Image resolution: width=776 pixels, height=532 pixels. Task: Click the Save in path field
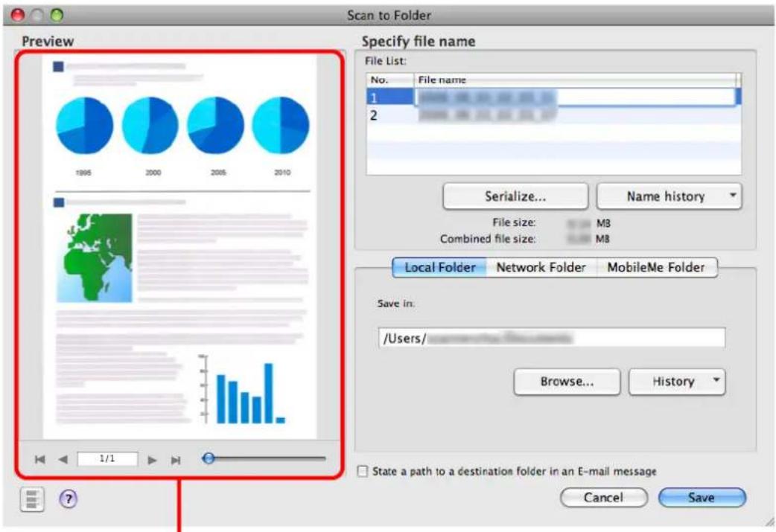552,339
